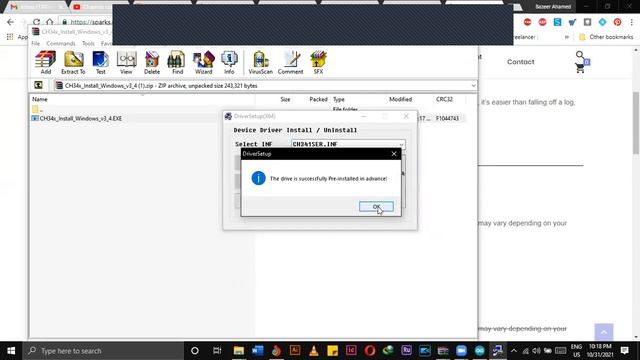640x360 pixels.
Task: Click the Contact link on the webpage
Action: [520, 62]
